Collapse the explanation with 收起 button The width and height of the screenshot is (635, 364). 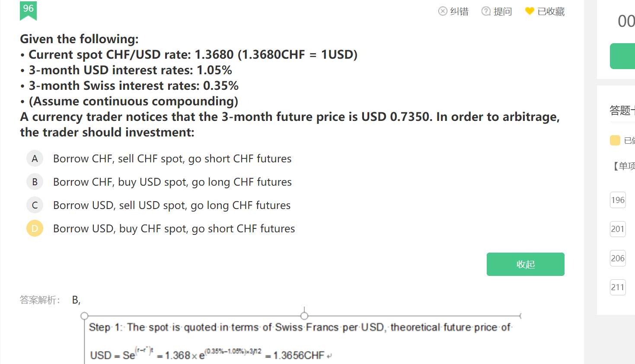click(525, 264)
